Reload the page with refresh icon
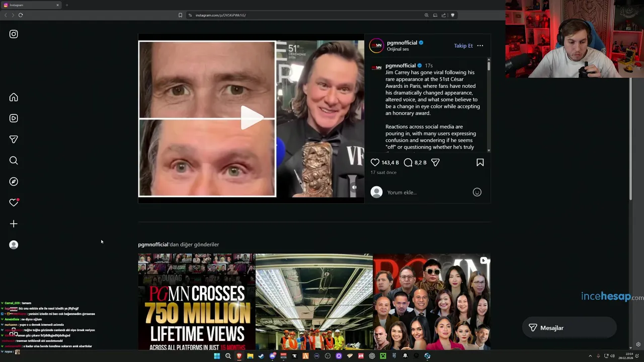 tap(21, 15)
